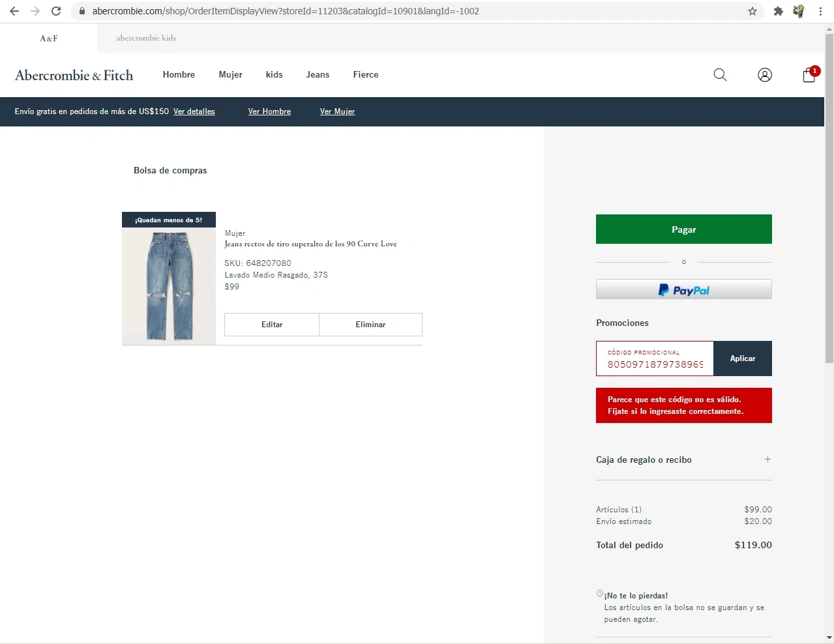Open the Ver detalles shipping link
Image resolution: width=834 pixels, height=644 pixels.
[194, 111]
